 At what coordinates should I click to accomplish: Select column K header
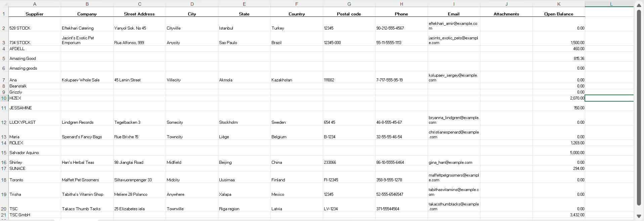(559, 4)
